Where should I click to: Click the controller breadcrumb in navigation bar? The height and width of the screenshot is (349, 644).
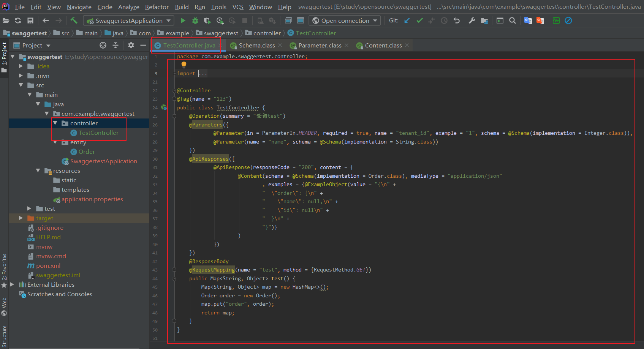pos(267,33)
